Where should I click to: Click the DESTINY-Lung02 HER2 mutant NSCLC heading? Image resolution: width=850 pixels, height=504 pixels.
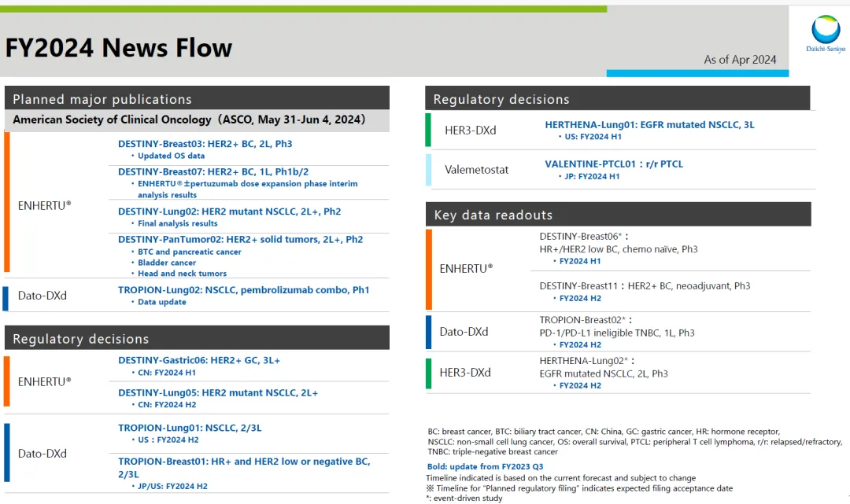229,212
